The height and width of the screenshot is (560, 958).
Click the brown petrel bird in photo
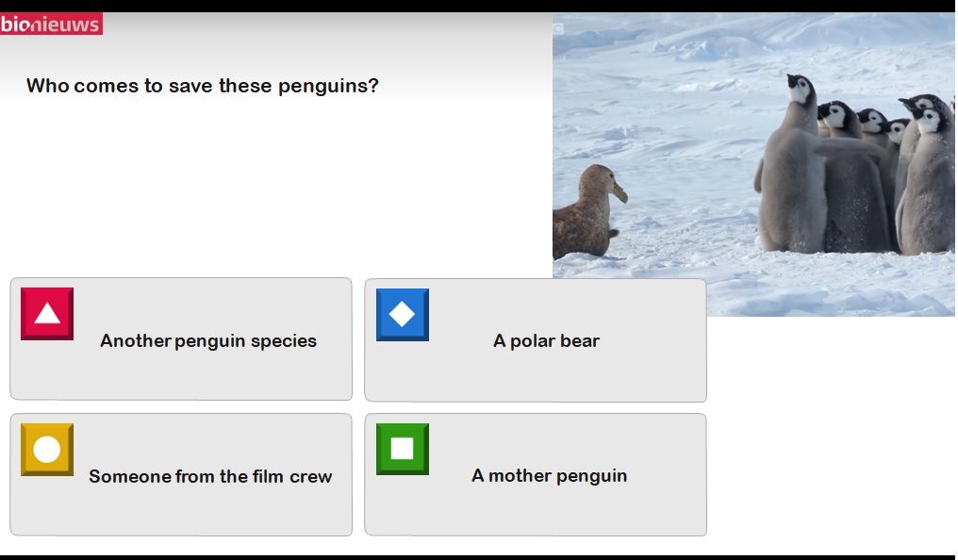coord(587,212)
